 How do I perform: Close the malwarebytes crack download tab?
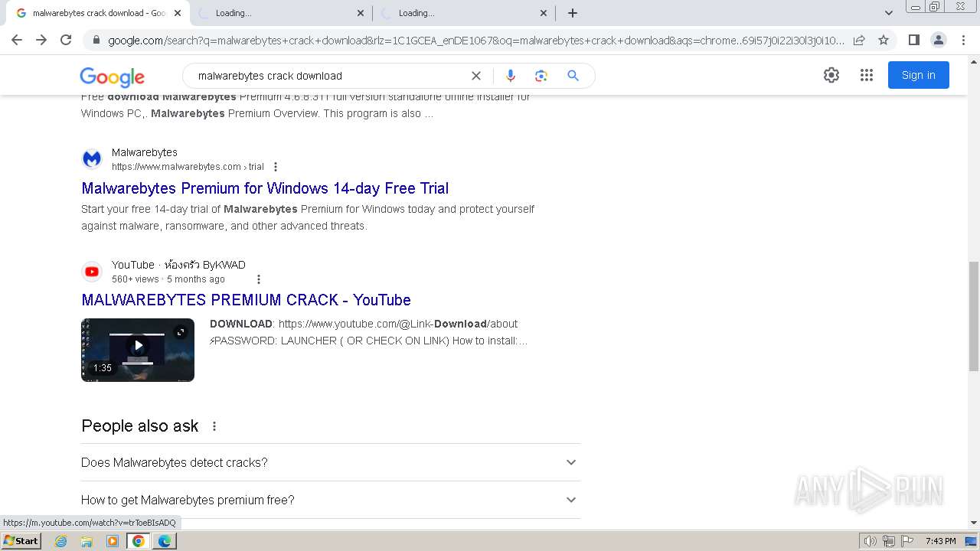pyautogui.click(x=178, y=13)
